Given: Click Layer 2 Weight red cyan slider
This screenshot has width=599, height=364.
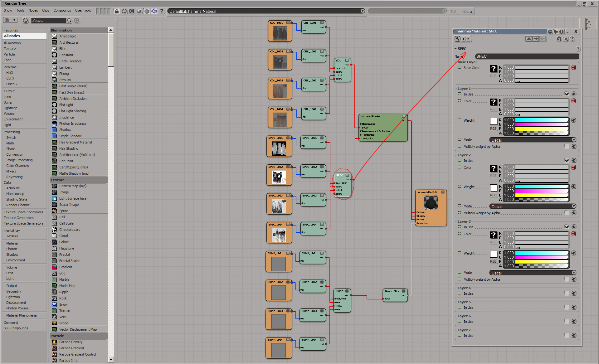Looking at the screenshot, I should [x=542, y=187].
